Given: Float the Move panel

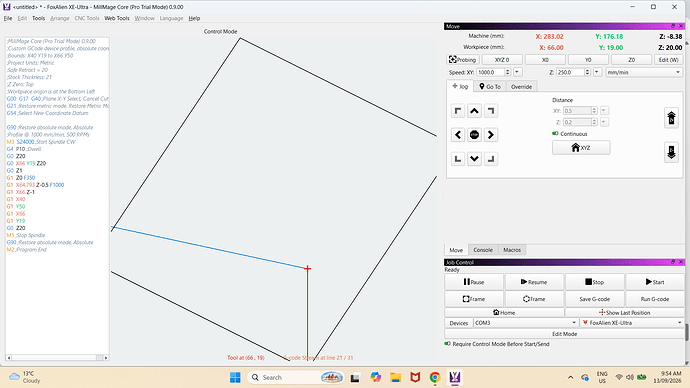Looking at the screenshot, I should pos(672,26).
